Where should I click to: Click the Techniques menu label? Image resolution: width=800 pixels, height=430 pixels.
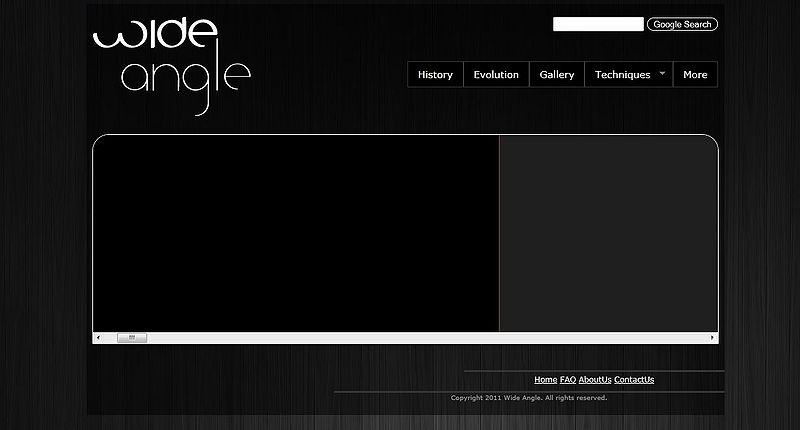[x=622, y=75]
